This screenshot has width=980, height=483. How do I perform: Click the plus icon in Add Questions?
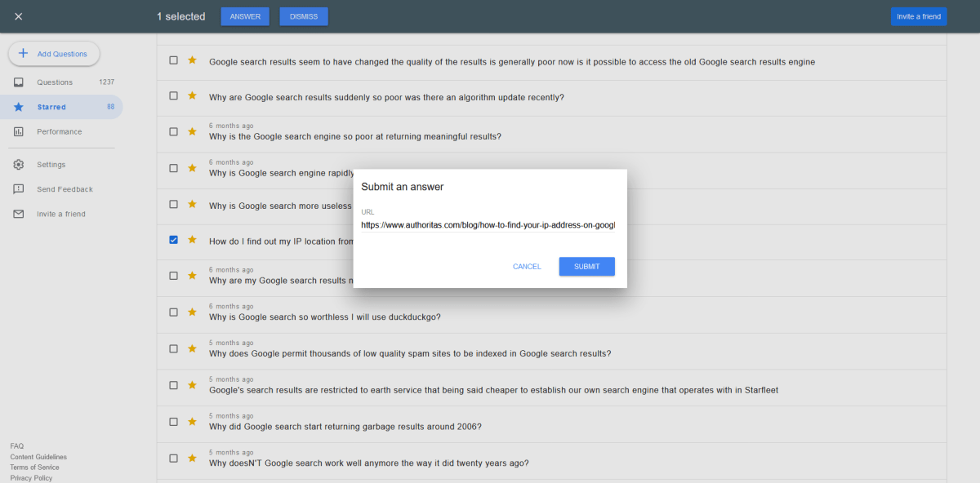click(x=23, y=53)
